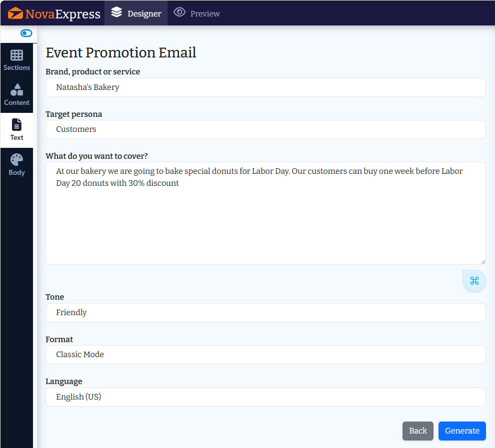The width and height of the screenshot is (495, 448).
Task: Click inside the What do you want to cover textarea
Action: tap(265, 213)
